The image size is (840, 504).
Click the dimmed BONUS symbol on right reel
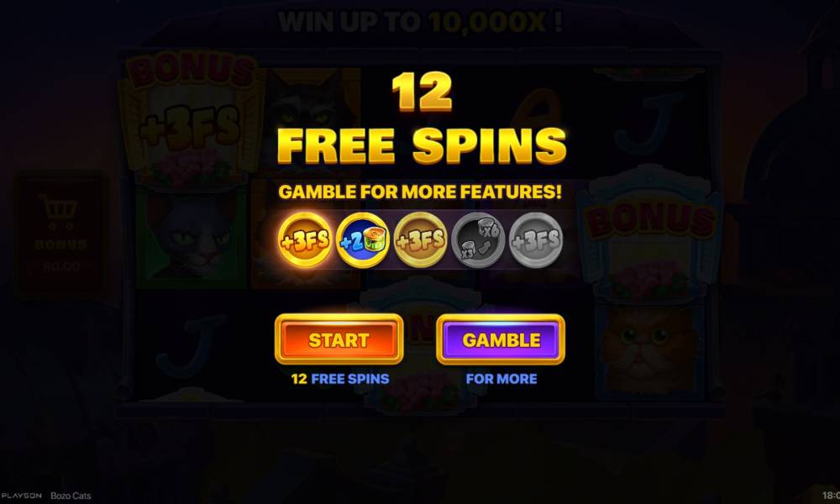[650, 236]
